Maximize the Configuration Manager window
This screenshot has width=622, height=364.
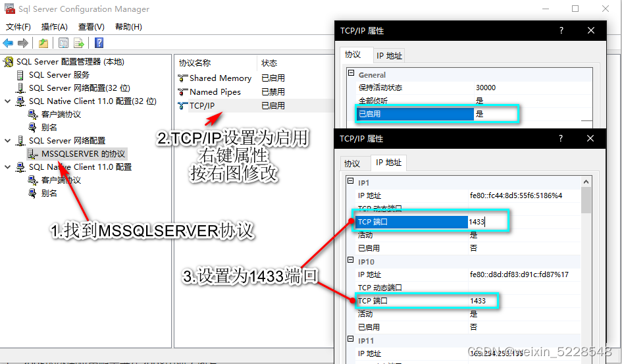575,9
